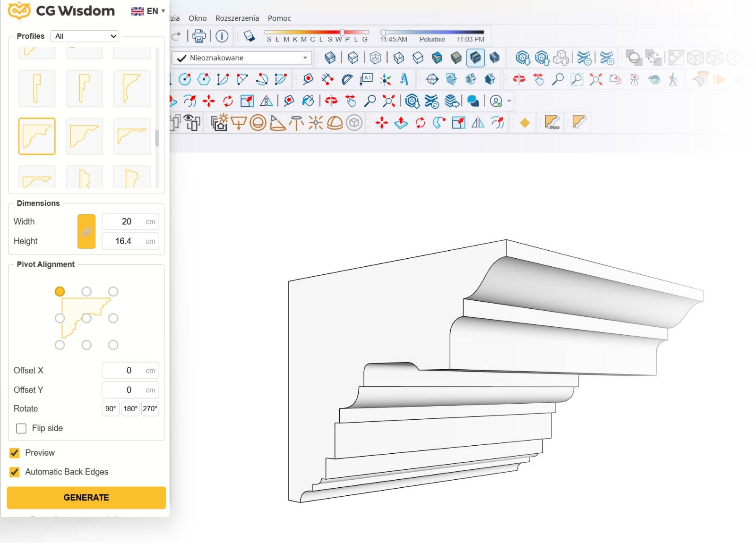Select the Walk tool icon
Image resolution: width=756 pixels, height=543 pixels.
673,79
